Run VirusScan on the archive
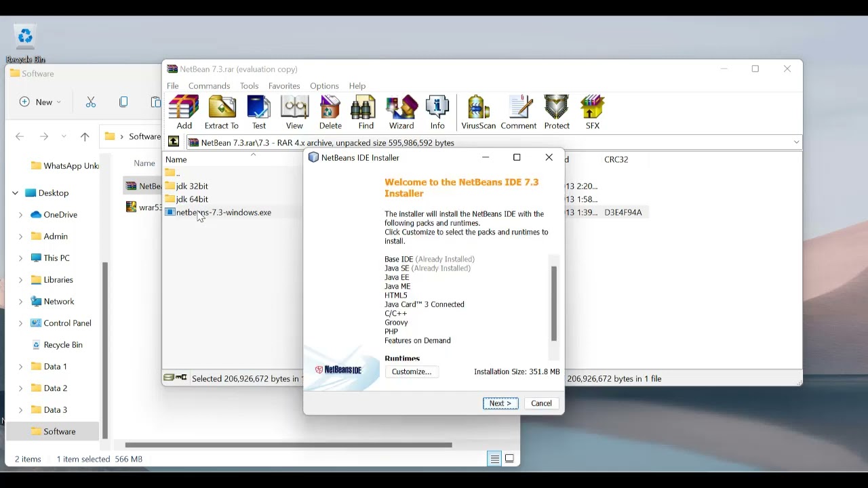Screen dimensions: 868x488 pos(478,113)
